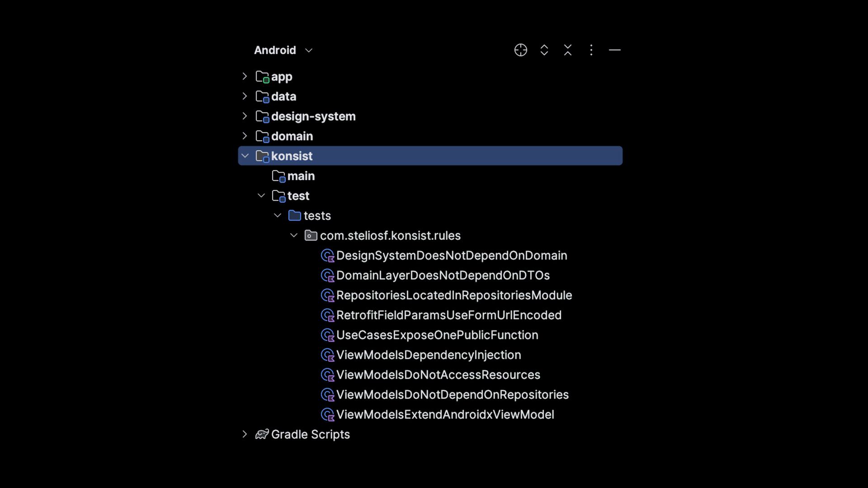Expand the Gradle Scripts node
Screen dimensions: 868x488
coord(245,434)
